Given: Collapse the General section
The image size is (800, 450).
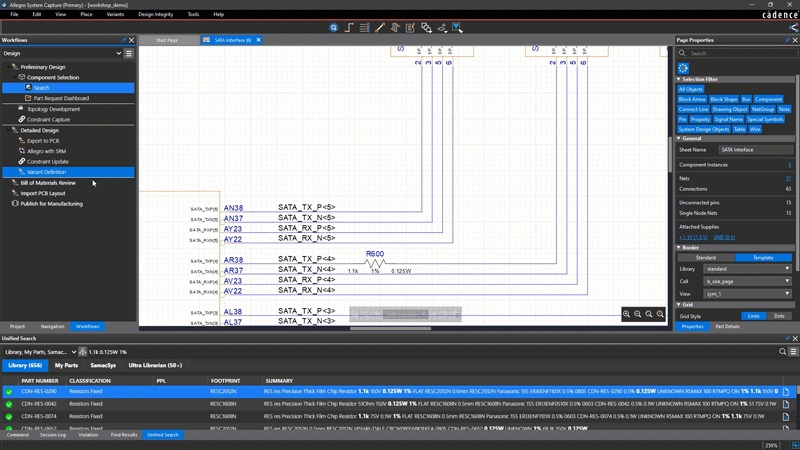Looking at the screenshot, I should [679, 138].
